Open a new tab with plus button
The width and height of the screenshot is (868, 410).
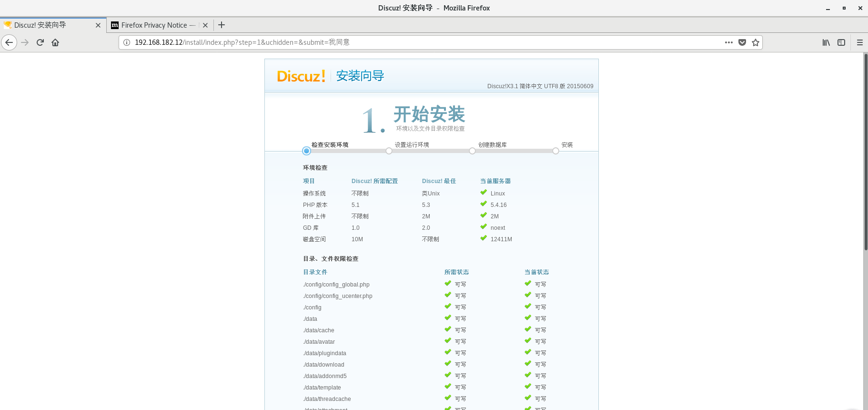(x=222, y=25)
